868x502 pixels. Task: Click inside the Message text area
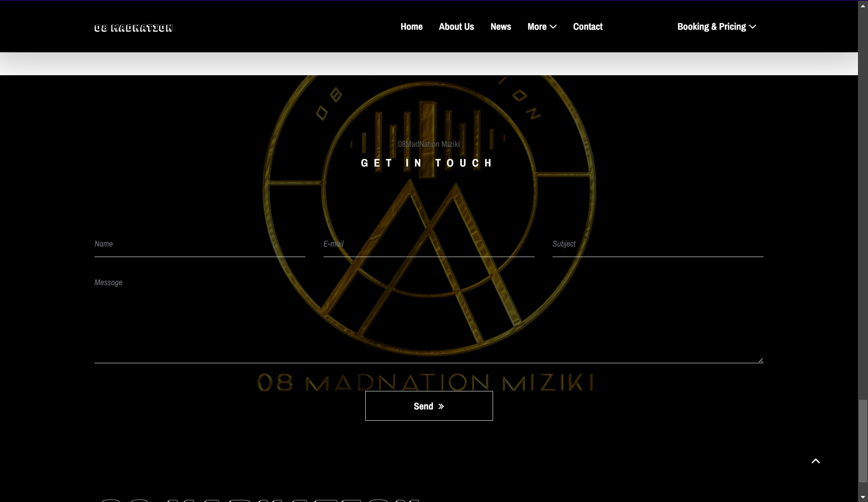pos(428,318)
